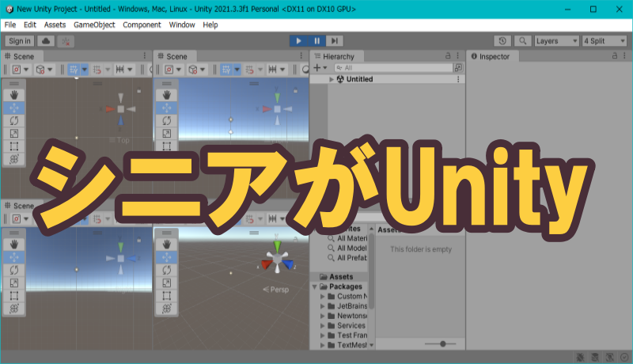The height and width of the screenshot is (364, 633).
Task: Click the blue Z cone of Persp gizmo
Action: click(288, 264)
